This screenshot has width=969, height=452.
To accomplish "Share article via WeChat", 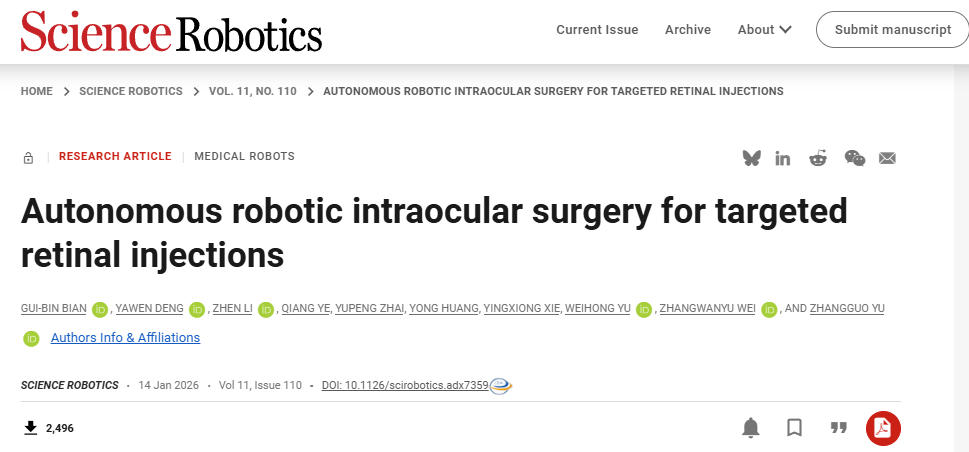I will (x=854, y=158).
